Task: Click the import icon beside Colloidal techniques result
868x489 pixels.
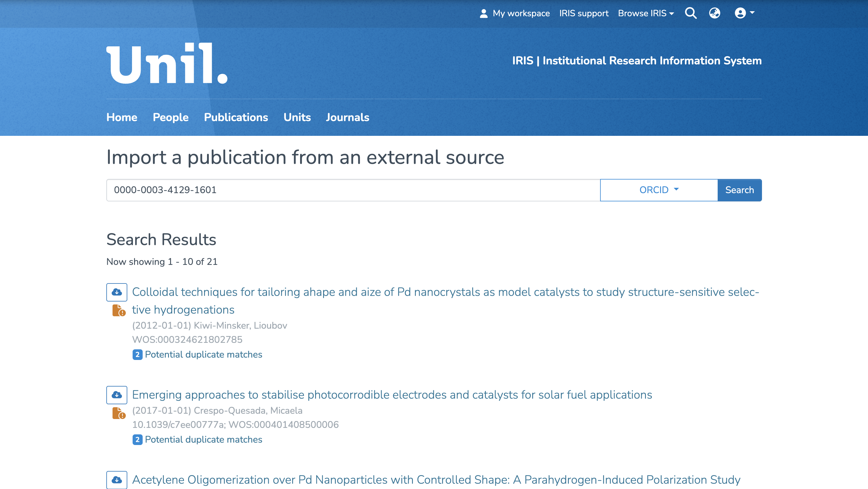Action: 117,292
